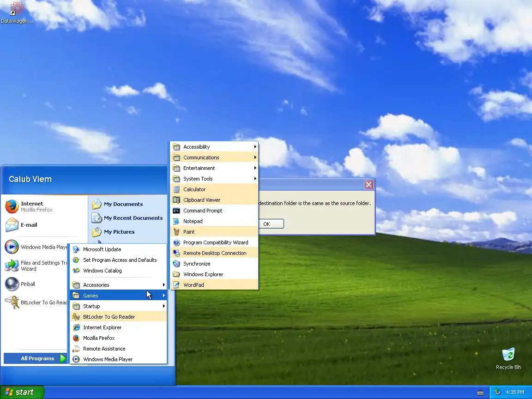Click the keyboard icon in taskbar
532x399 pixels.
(480, 393)
